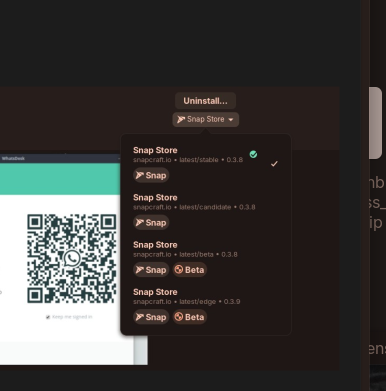Image resolution: width=386 pixels, height=391 pixels.
Task: Open the Snap Store source dropdown
Action: (x=205, y=119)
